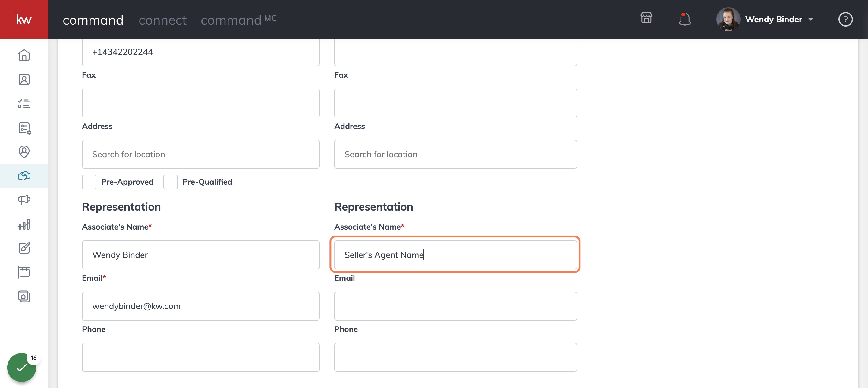
Task: Click the empty phone field in the right column at top
Action: click(455, 52)
